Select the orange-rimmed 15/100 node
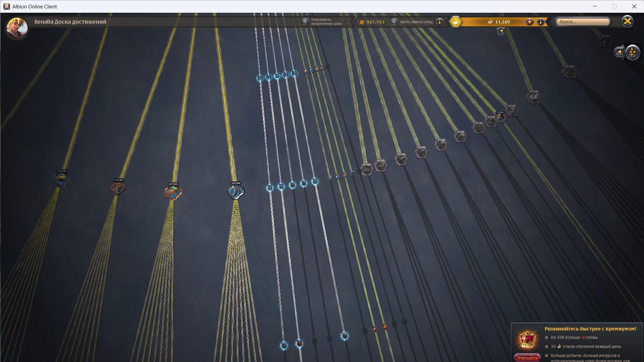Screen dimensions: 644x362 [501, 117]
